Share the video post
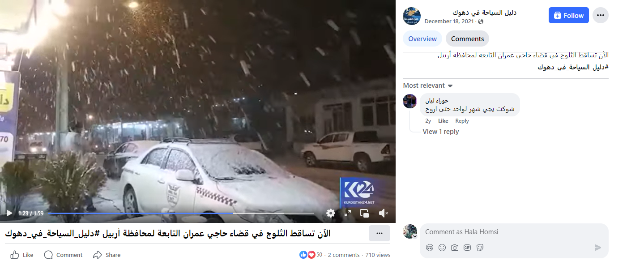644x261 pixels. coord(107,255)
